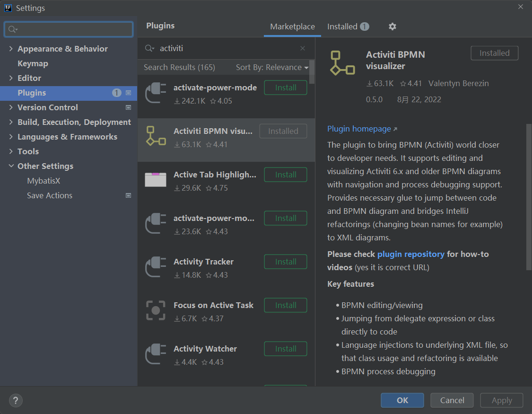Click the large Activiti BPMN detail icon

tap(342, 63)
